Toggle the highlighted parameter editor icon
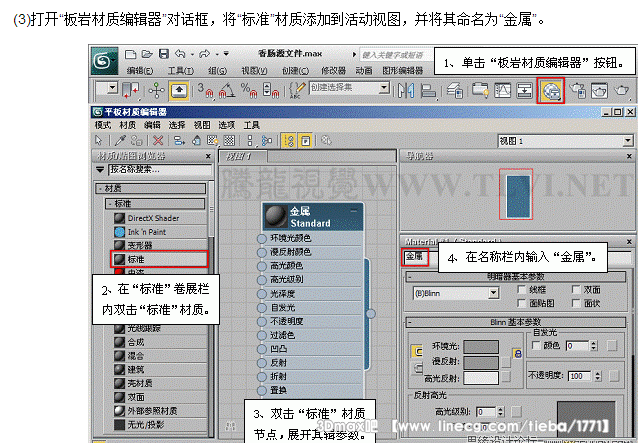Screen dimensions: 638x443 (x=306, y=141)
